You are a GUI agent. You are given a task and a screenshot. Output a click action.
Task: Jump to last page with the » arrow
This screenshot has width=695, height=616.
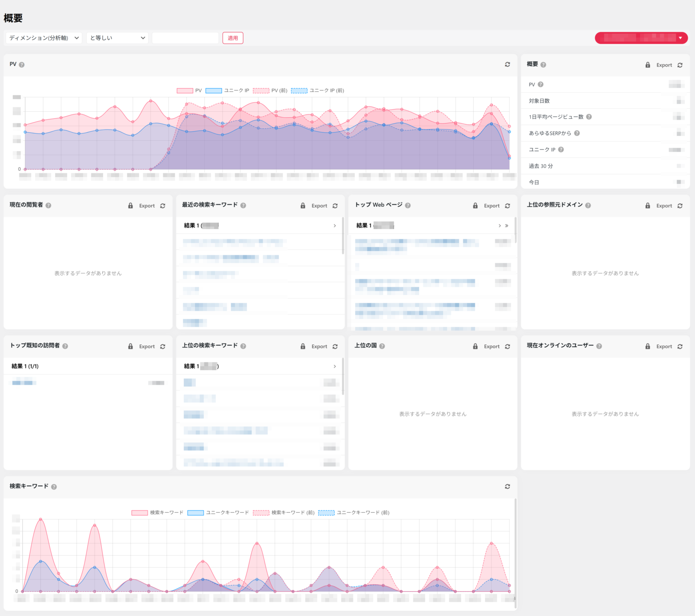pyautogui.click(x=507, y=225)
